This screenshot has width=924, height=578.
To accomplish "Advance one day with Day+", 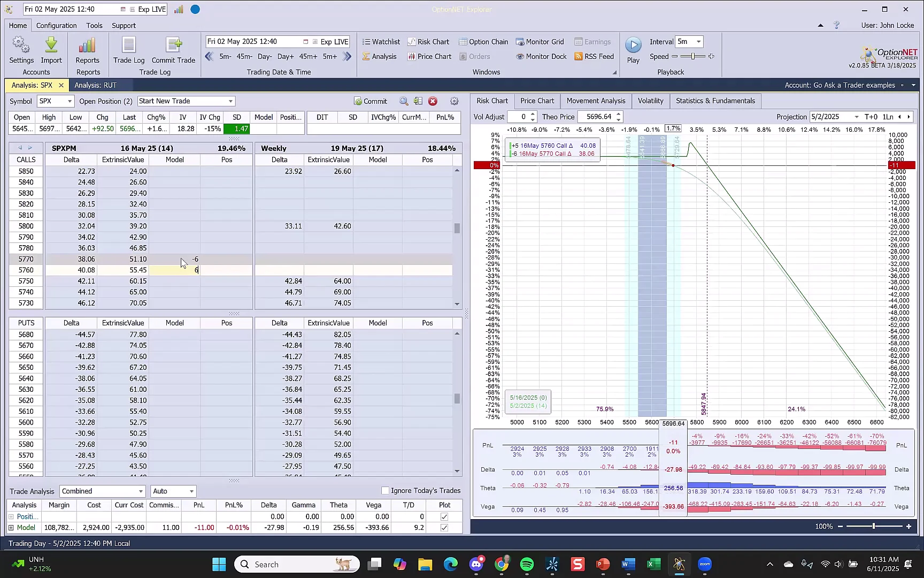I will tap(286, 56).
